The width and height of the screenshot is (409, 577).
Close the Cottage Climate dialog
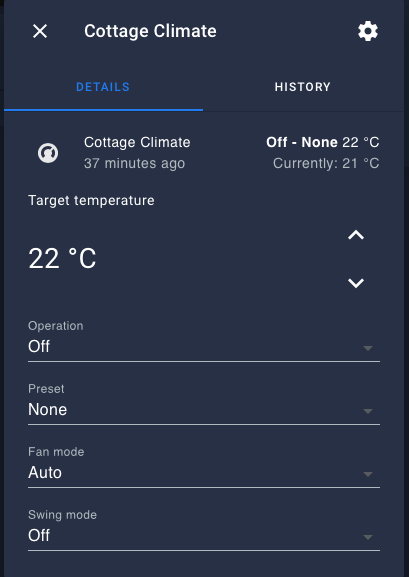pos(40,31)
